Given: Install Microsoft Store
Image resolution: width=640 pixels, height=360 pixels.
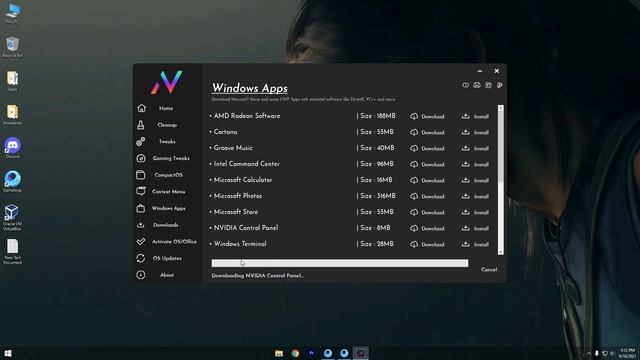Looking at the screenshot, I should click(x=476, y=212).
